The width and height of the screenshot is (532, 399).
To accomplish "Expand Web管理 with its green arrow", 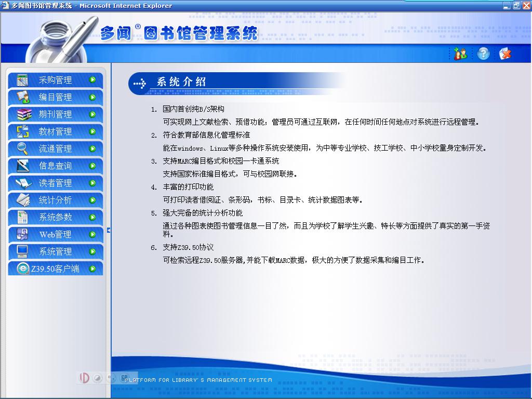I will (x=92, y=234).
